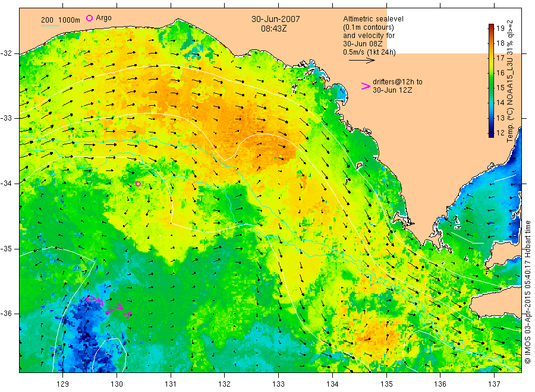Screen dimensions: 535x392
Task: Click the cyan 200m isobath legend line
Action: click(x=50, y=25)
